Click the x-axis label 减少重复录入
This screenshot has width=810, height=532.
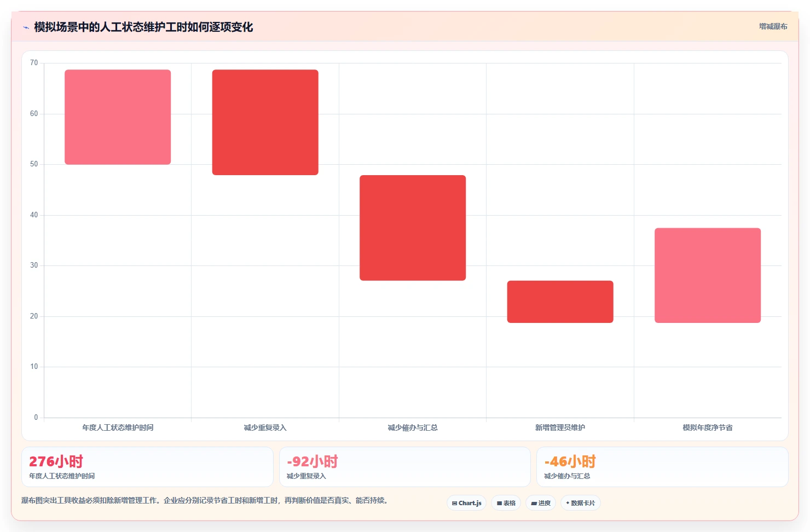265,427
